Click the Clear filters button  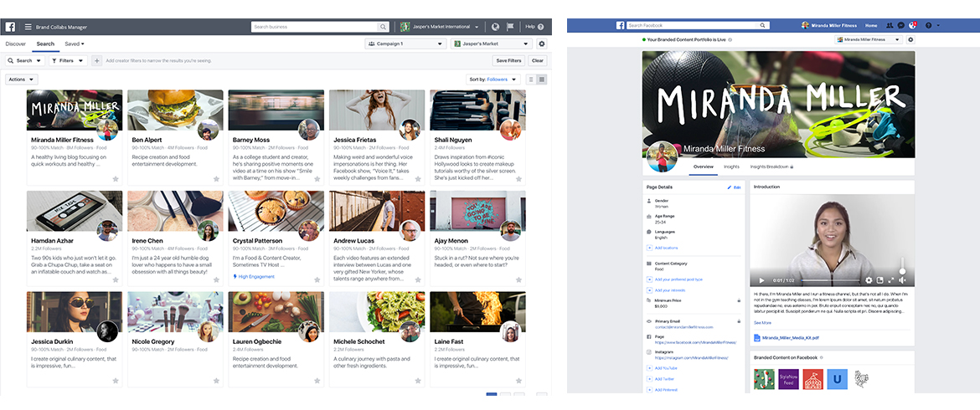click(537, 60)
